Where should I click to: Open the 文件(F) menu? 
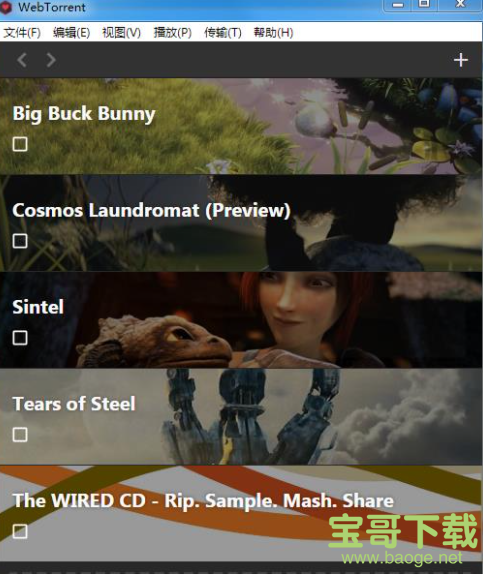click(x=22, y=33)
